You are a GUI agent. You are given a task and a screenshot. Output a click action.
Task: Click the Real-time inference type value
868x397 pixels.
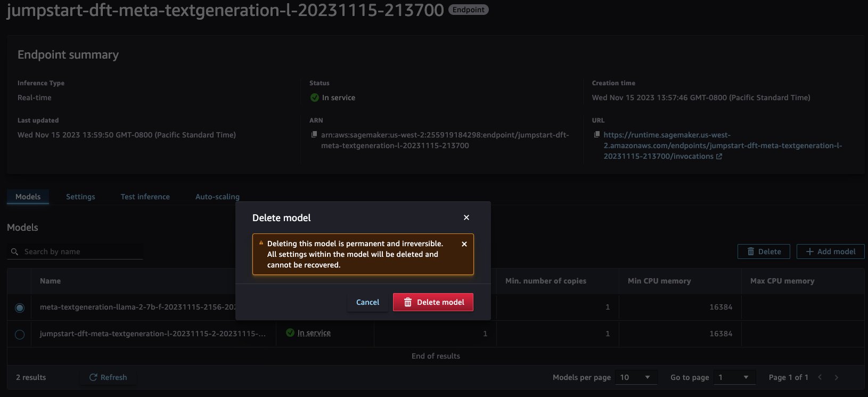[x=35, y=98]
